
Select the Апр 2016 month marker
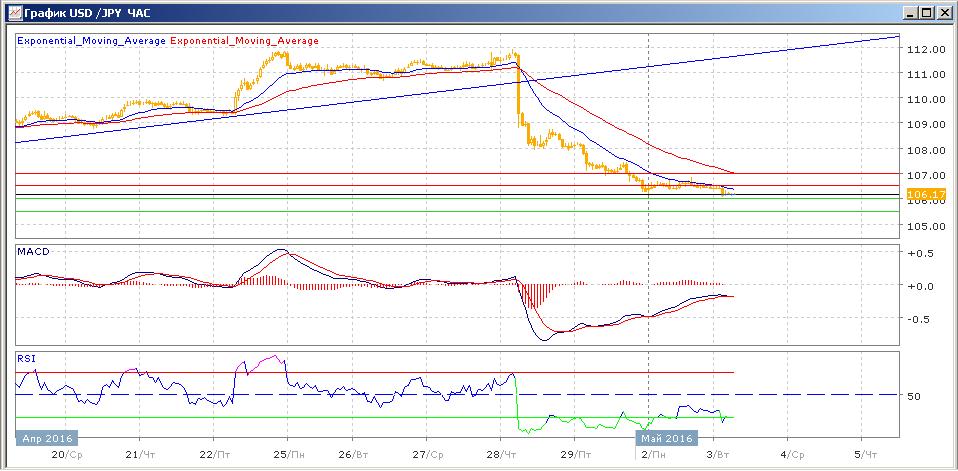(x=46, y=438)
